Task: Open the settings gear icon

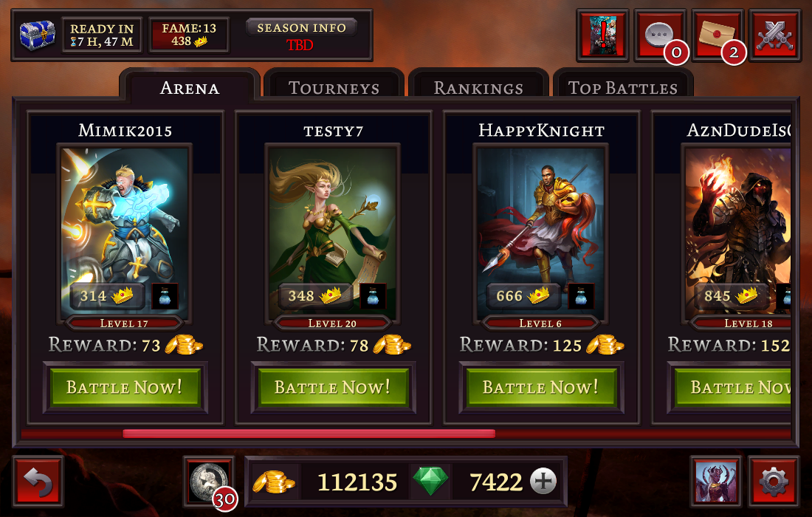Action: click(x=774, y=482)
